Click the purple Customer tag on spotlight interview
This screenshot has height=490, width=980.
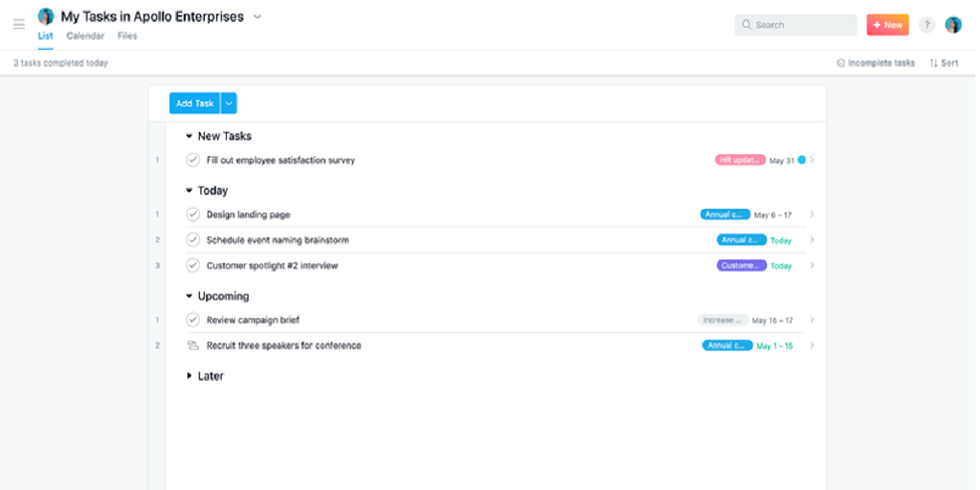point(741,265)
